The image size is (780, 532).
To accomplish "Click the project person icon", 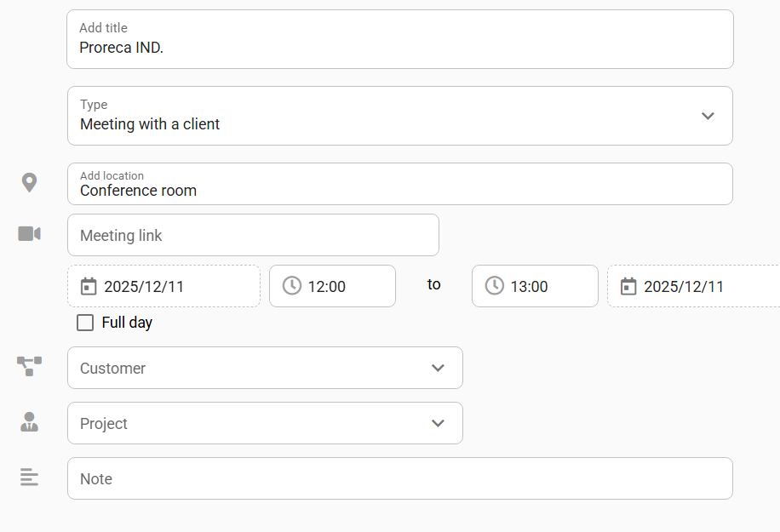I will pos(29,422).
